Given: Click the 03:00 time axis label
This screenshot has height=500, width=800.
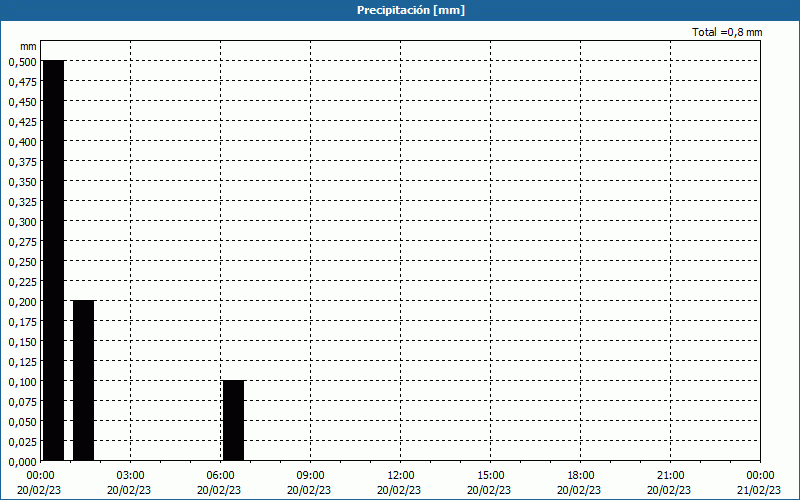Looking at the screenshot, I should click(131, 476).
